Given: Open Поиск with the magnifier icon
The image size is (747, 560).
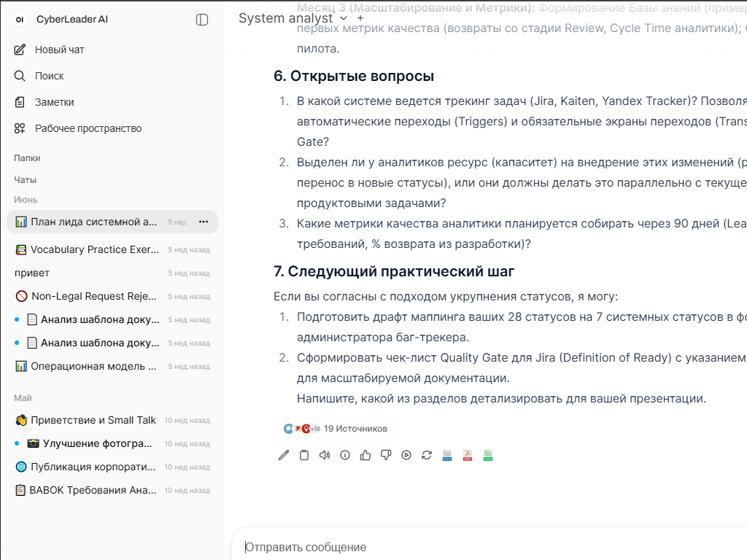Looking at the screenshot, I should 20,76.
